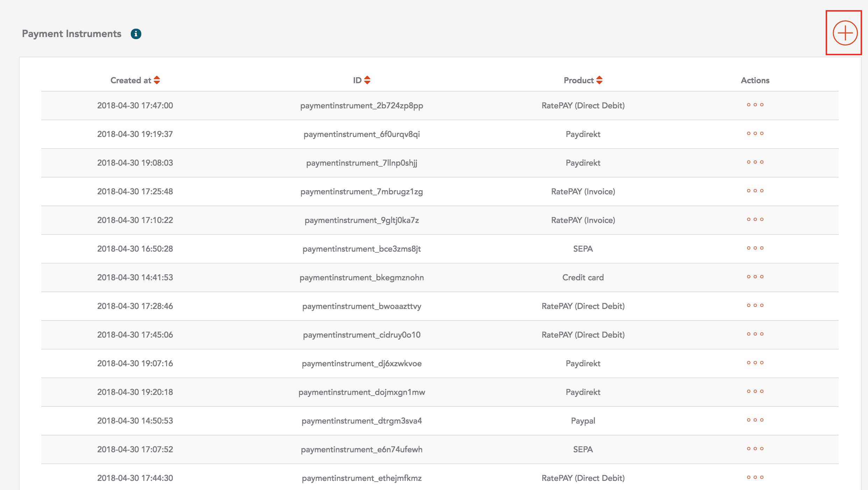Viewport: 868px width, 490px height.
Task: Click paymentinstrument_bwoaazttvy ID text
Action: [362, 306]
